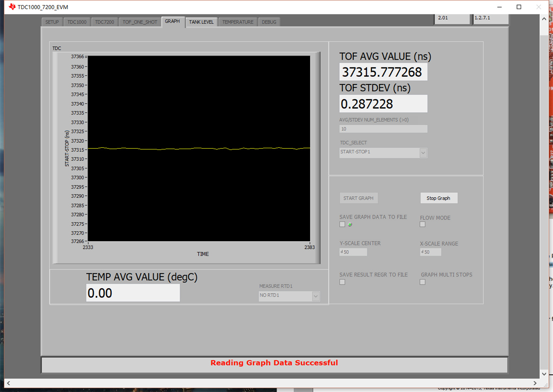
Task: Click the 2333 x-axis start label
Action: pyautogui.click(x=88, y=247)
